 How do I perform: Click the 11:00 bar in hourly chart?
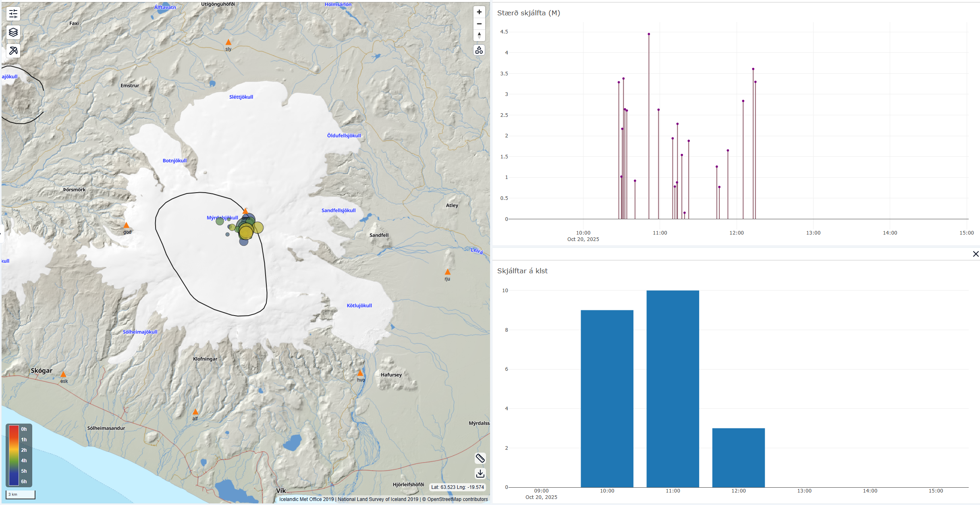pos(673,389)
